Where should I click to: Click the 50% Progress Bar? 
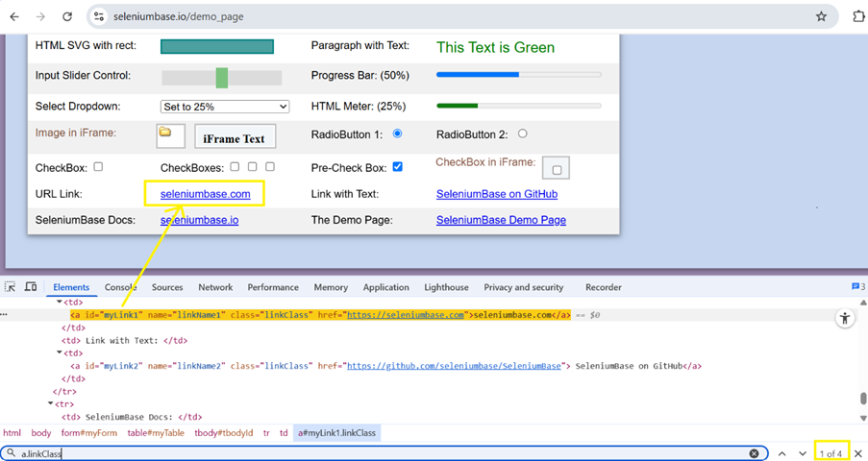click(x=519, y=74)
